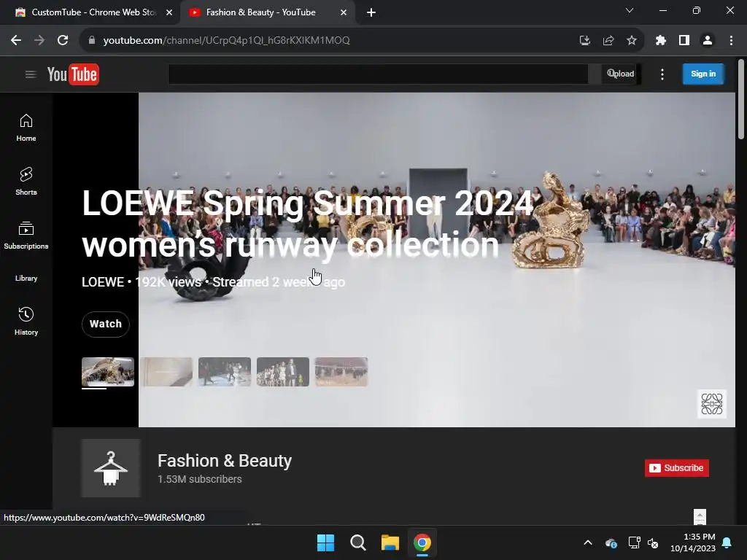The height and width of the screenshot is (560, 747).
Task: Share this page icon
Action: tap(608, 41)
